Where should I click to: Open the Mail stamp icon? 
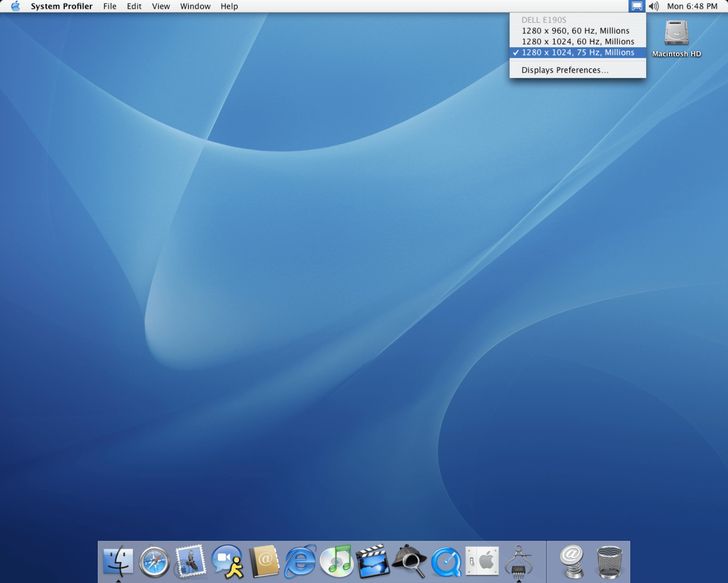click(x=191, y=561)
